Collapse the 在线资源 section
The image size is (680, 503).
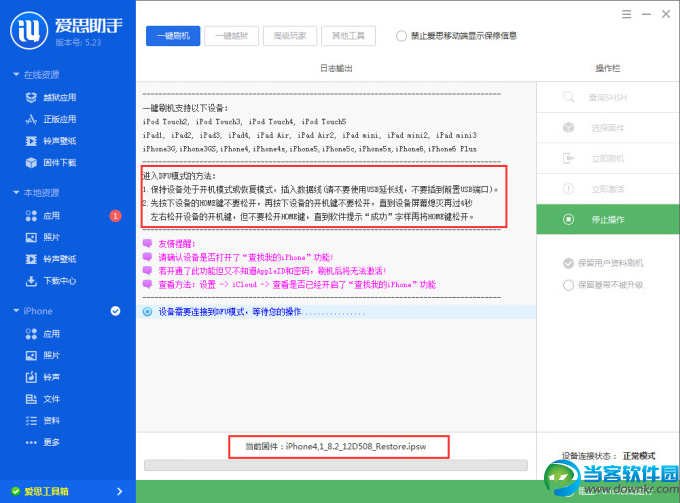pyautogui.click(x=16, y=75)
